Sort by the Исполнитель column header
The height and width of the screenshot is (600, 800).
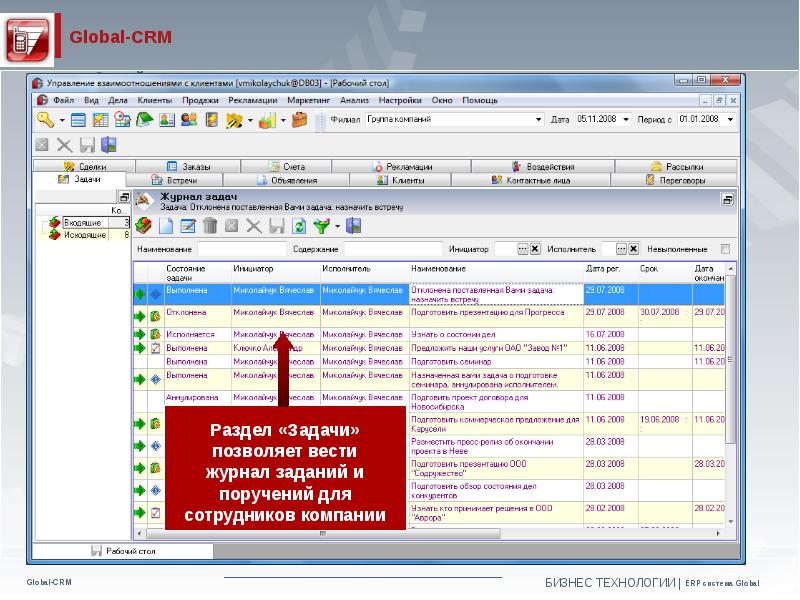click(346, 269)
